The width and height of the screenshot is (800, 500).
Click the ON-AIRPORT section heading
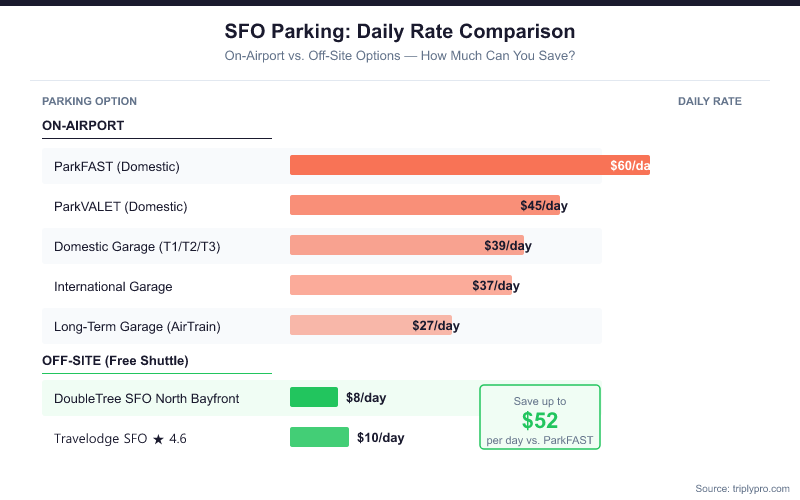(83, 126)
